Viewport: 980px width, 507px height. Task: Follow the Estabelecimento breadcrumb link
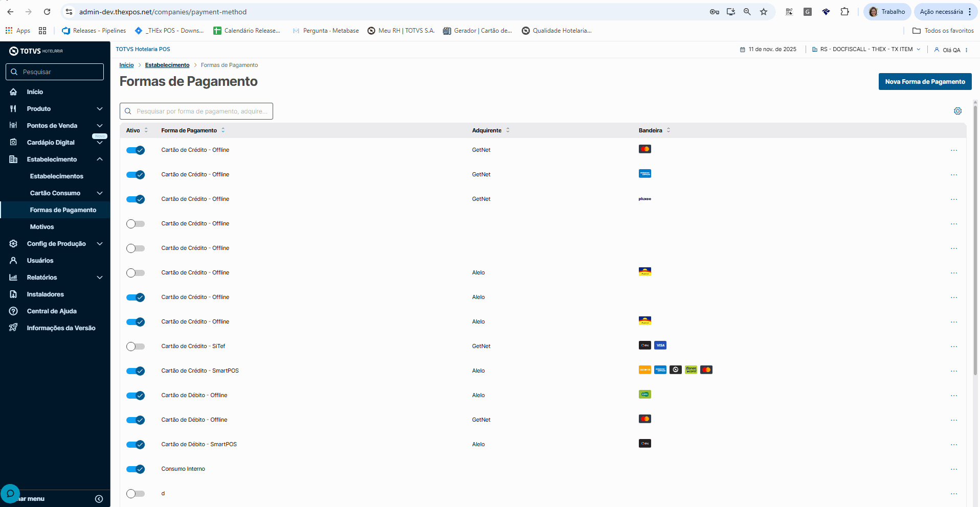pos(167,65)
